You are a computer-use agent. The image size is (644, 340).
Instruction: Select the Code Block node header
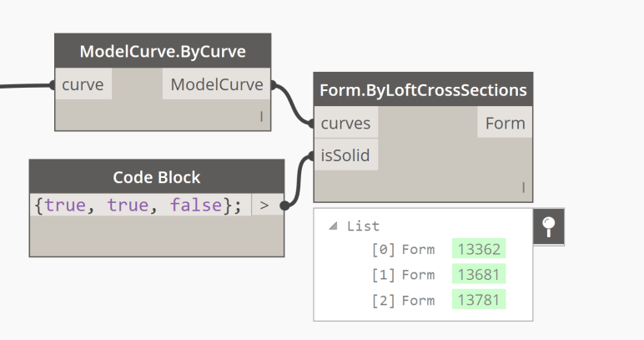pyautogui.click(x=157, y=177)
